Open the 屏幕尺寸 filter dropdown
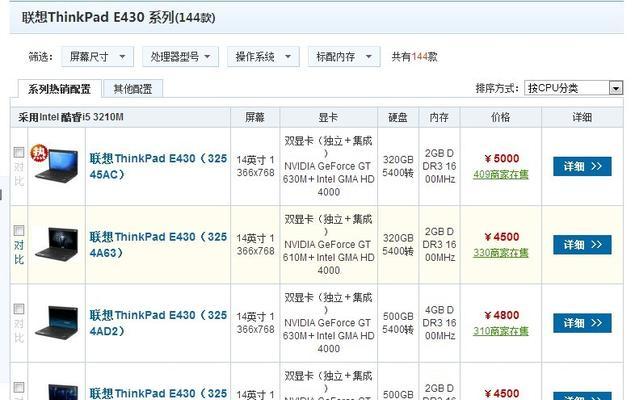This screenshot has height=400, width=635. [x=97, y=57]
